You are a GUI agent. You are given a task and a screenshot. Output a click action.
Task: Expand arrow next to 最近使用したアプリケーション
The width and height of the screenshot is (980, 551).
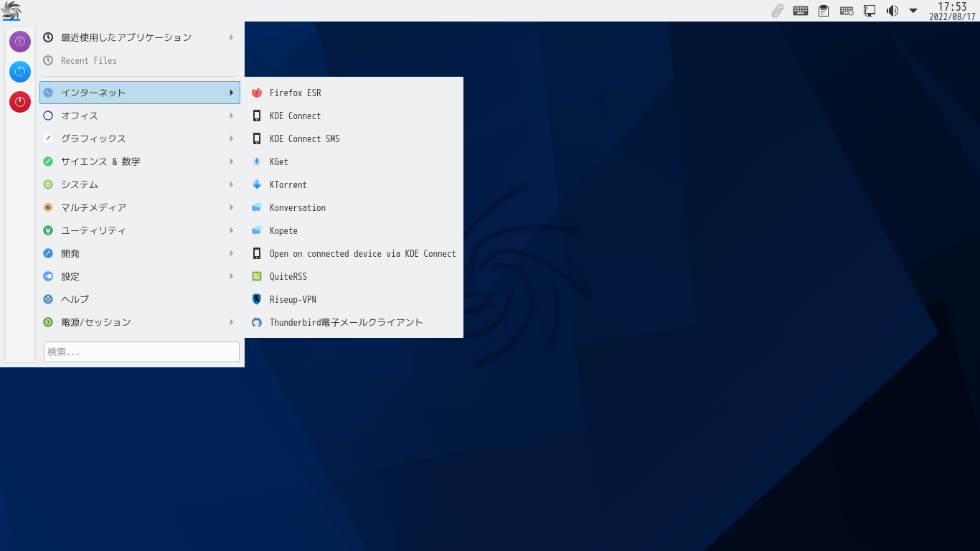point(231,37)
